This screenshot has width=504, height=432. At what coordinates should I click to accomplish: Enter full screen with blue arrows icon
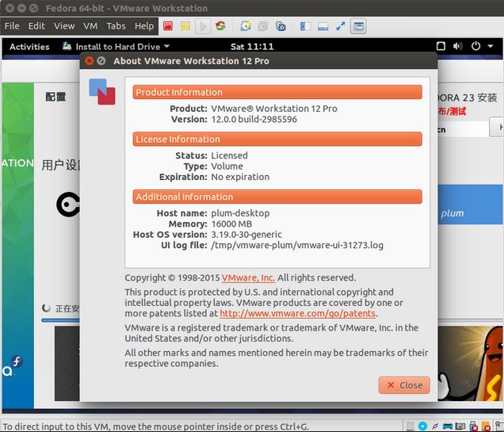pos(341,26)
